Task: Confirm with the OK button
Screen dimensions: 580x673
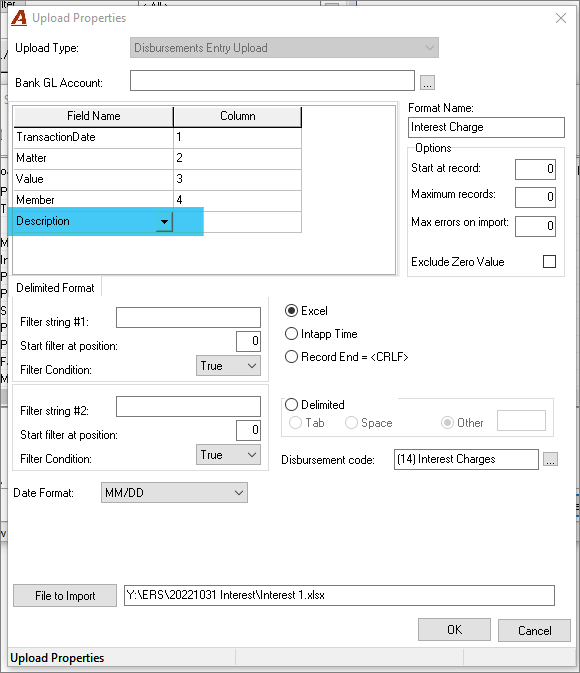Action: pos(454,630)
